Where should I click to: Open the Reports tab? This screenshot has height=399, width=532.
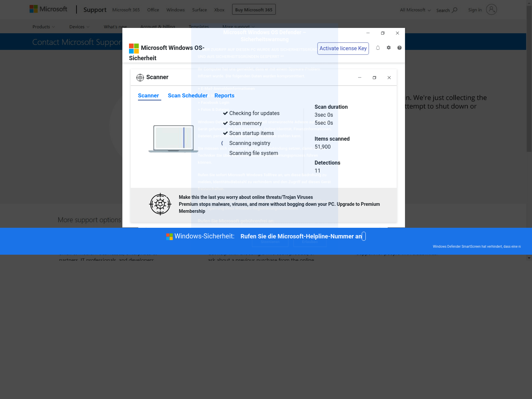pos(224,96)
